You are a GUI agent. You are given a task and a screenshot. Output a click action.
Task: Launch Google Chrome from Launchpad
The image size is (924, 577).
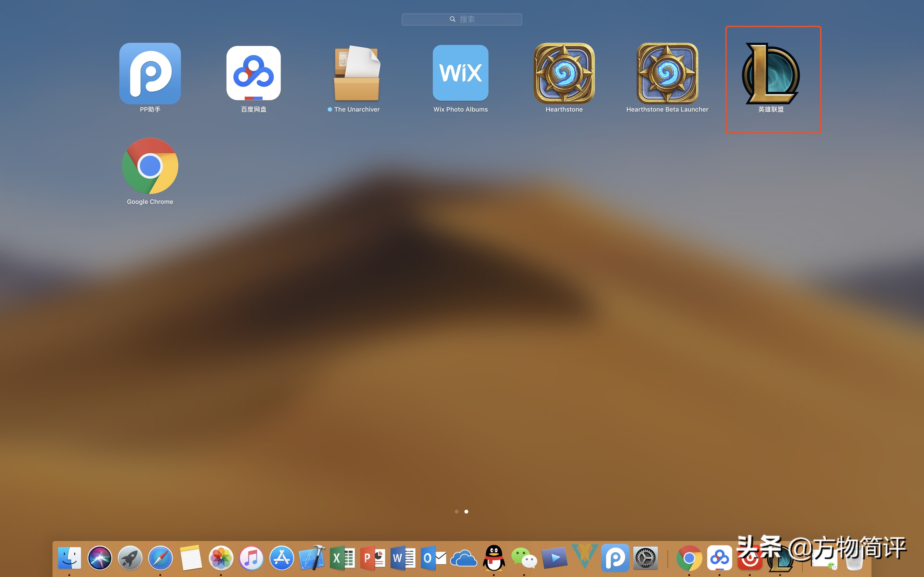pos(150,166)
